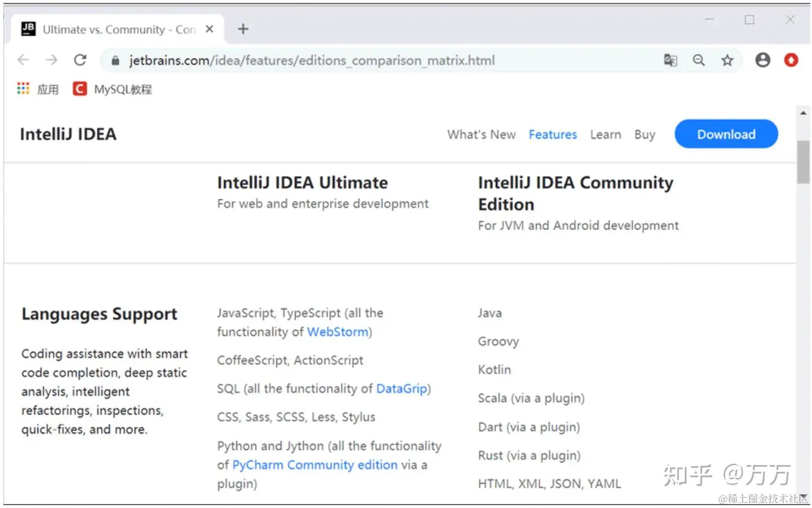Reload the page with refresh icon

pos(80,60)
